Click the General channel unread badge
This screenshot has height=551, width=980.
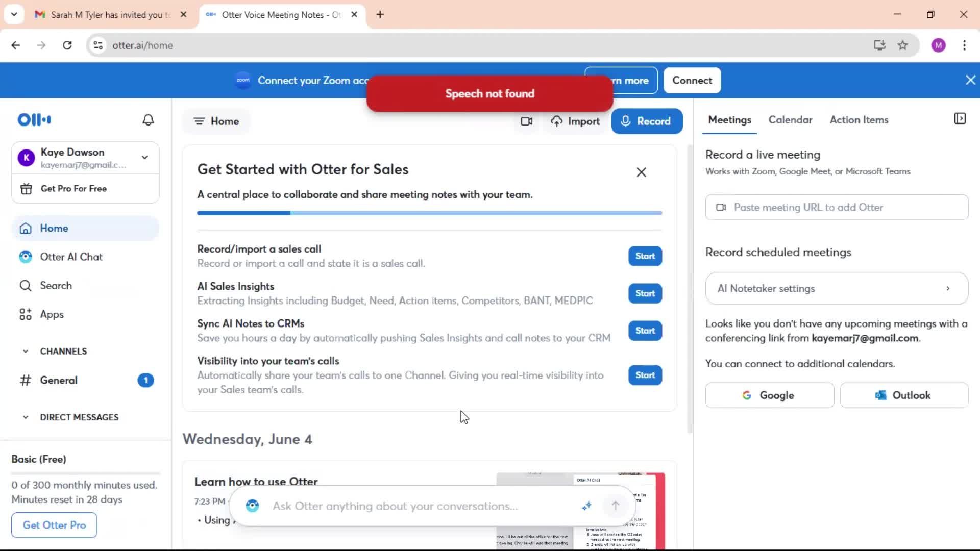[x=145, y=381]
